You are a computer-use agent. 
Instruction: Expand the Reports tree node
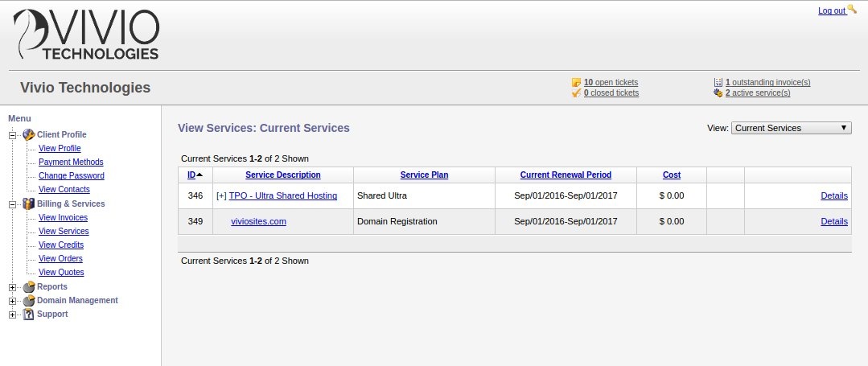point(13,287)
